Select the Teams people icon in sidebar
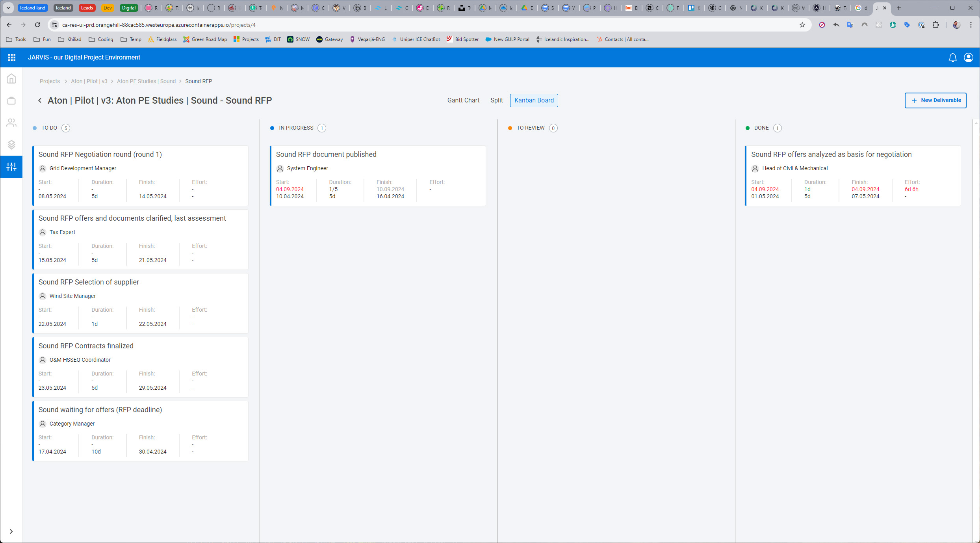980x543 pixels. pyautogui.click(x=11, y=123)
